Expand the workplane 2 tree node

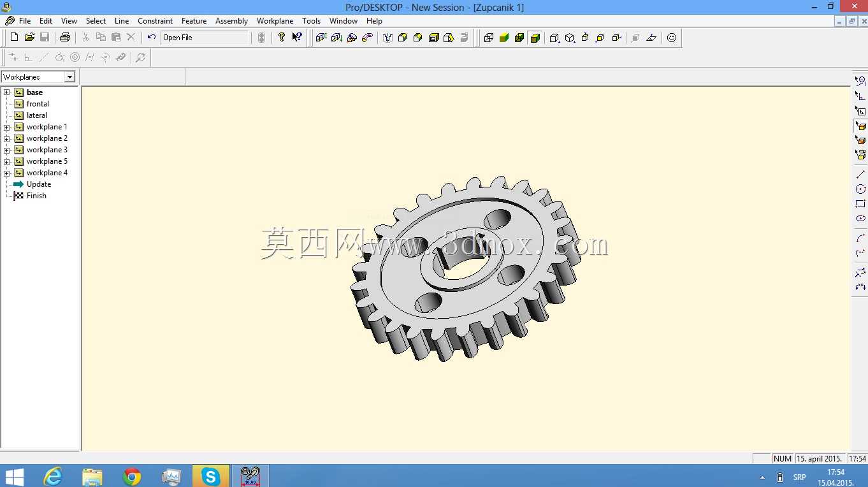pos(7,138)
